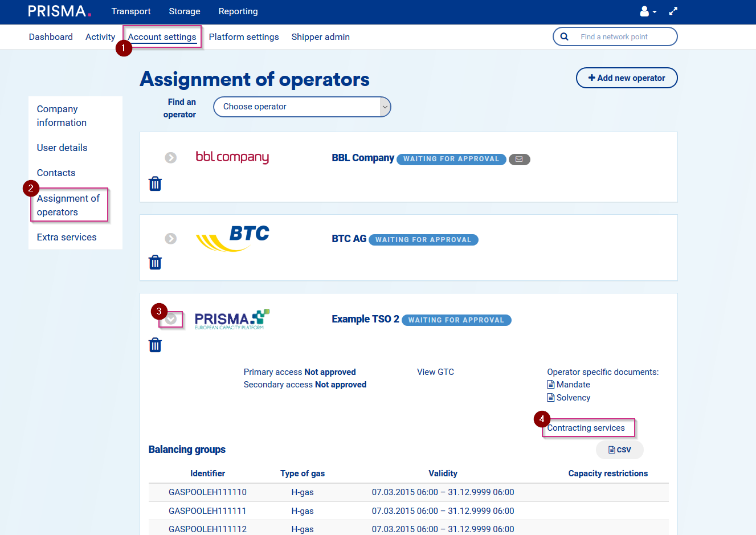Click the envelope icon beside BBL Company
This screenshot has height=535, width=756.
coord(519,160)
